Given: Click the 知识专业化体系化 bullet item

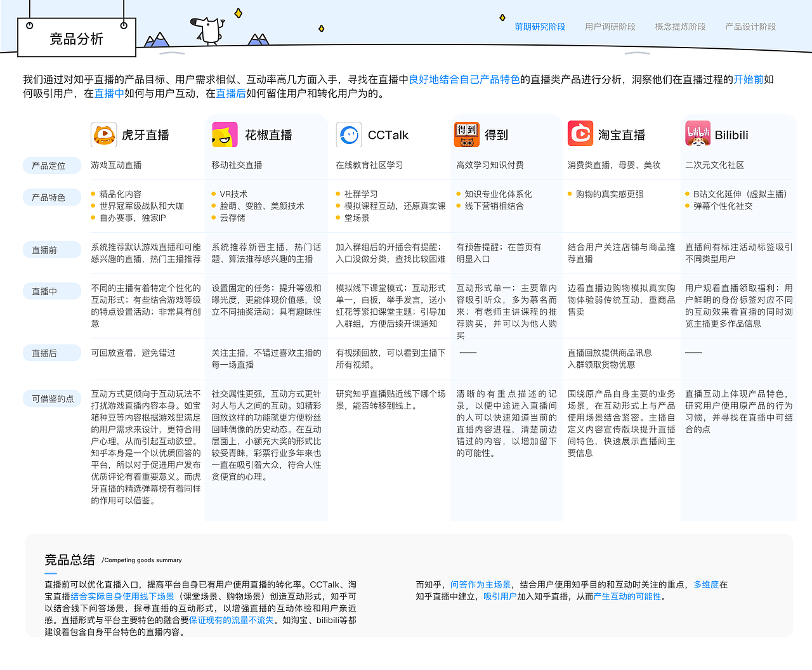Looking at the screenshot, I should (499, 194).
